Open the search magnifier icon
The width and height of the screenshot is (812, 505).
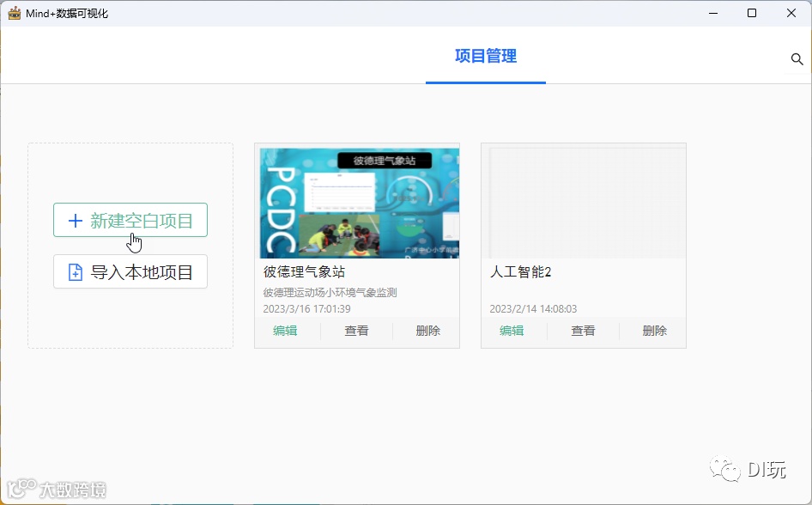point(797,59)
